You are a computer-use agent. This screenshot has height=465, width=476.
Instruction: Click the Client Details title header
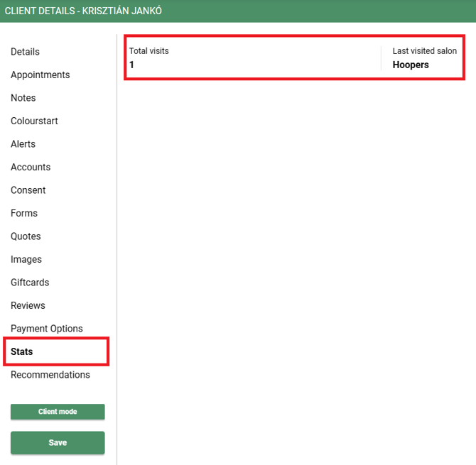tap(83, 11)
